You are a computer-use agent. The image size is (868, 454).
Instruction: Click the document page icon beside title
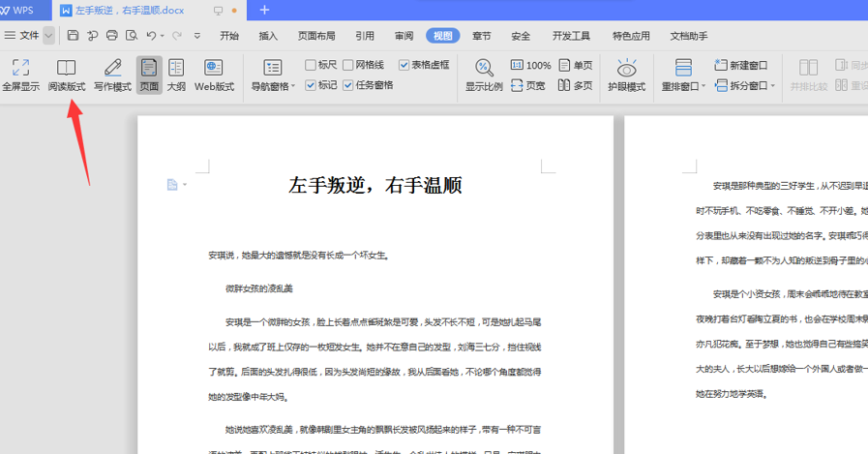tap(172, 184)
